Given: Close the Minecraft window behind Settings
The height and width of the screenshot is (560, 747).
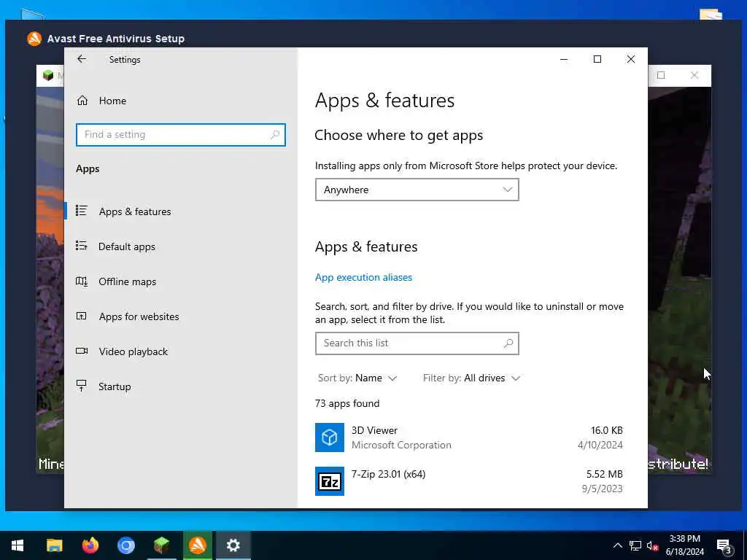Looking at the screenshot, I should (x=694, y=75).
